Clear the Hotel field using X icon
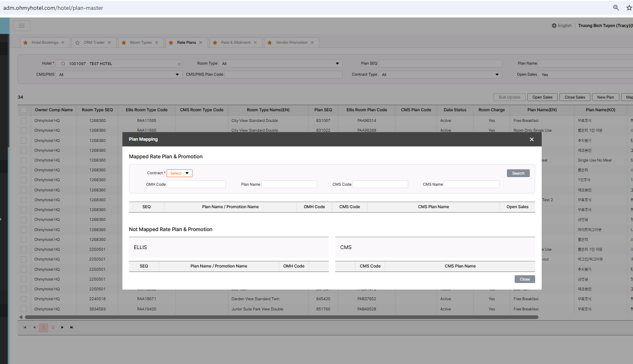Image resolution: width=633 pixels, height=364 pixels. pos(179,64)
